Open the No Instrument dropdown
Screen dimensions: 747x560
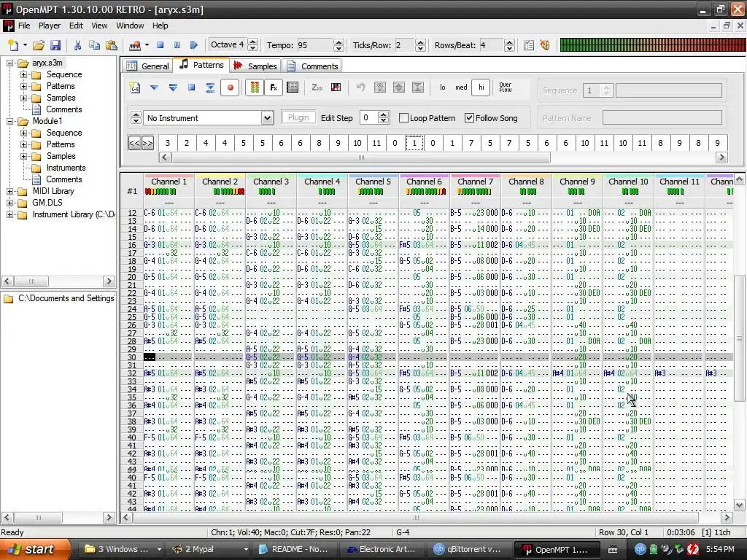[x=267, y=118]
